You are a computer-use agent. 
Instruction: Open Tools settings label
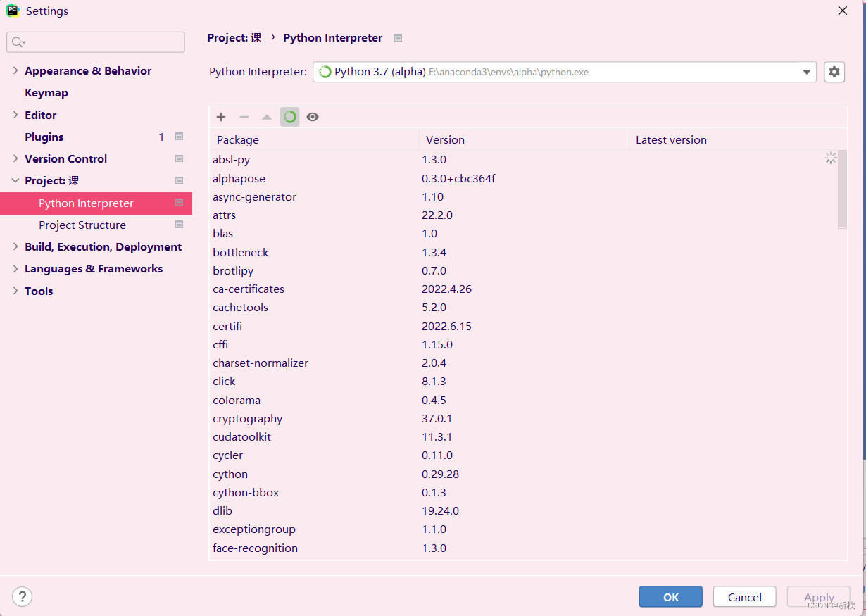(x=39, y=291)
